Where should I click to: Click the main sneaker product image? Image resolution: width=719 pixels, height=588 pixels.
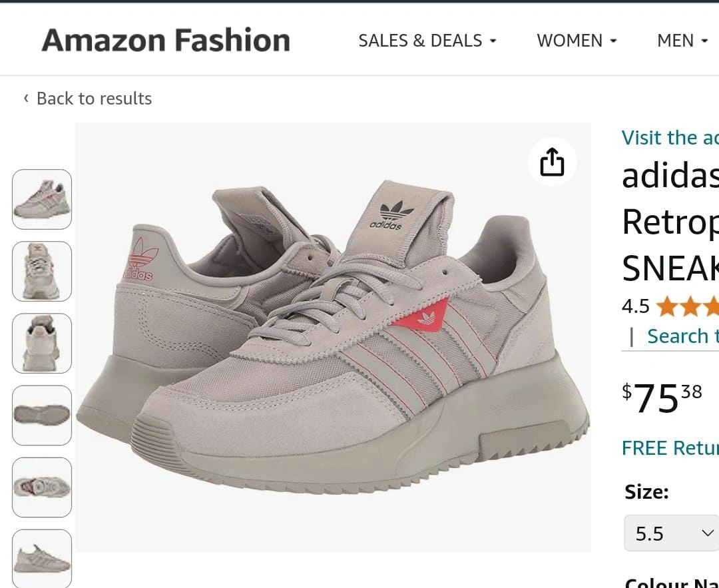[334, 337]
